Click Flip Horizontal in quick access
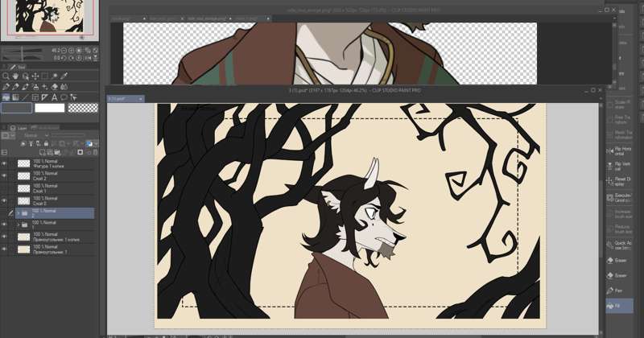Screen dimensions: 644x338 (619, 150)
